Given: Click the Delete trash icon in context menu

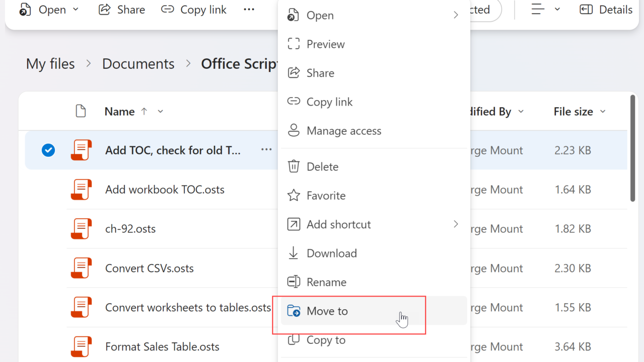Looking at the screenshot, I should (x=294, y=166).
